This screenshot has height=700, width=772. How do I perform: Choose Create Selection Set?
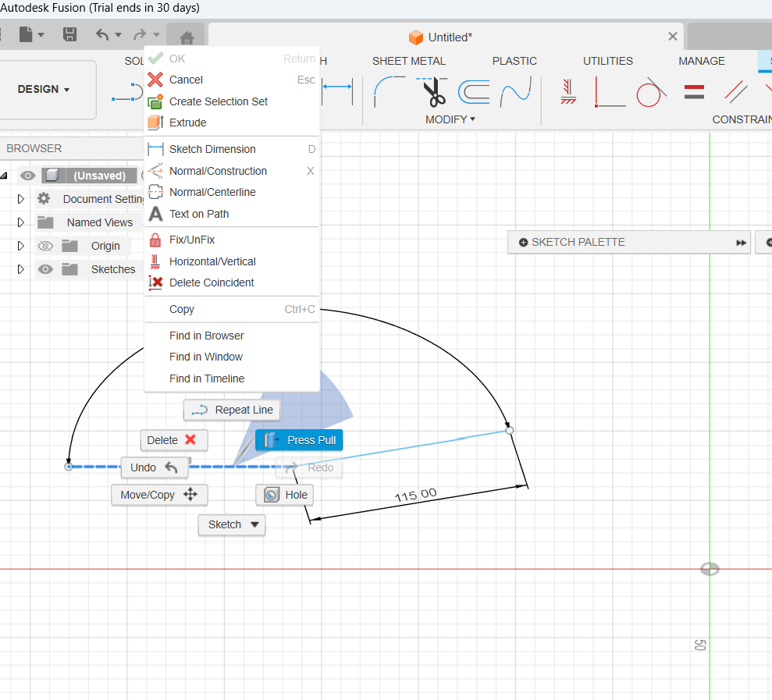tap(231, 101)
